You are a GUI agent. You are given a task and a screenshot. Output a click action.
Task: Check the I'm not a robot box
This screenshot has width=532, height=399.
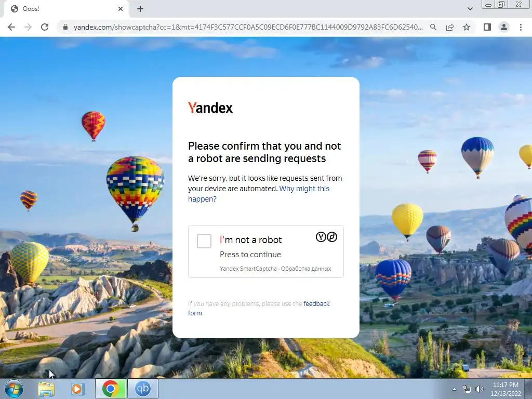click(204, 241)
